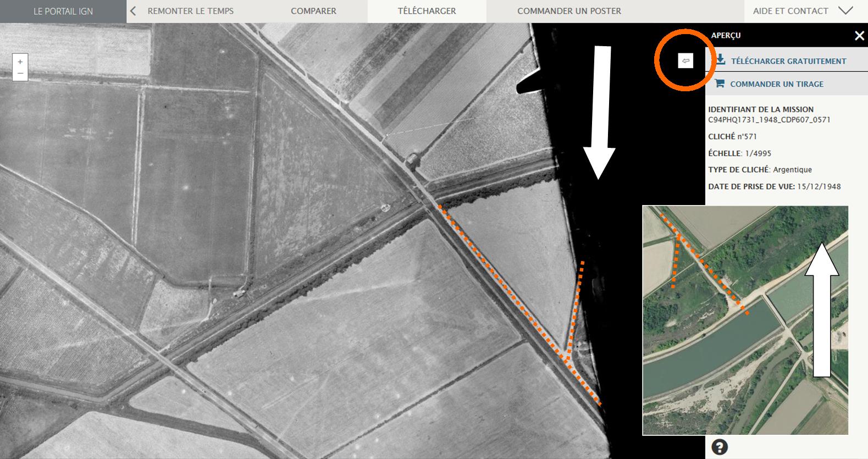The image size is (868, 459).
Task: Close the Aperçu panel
Action: coord(859,36)
